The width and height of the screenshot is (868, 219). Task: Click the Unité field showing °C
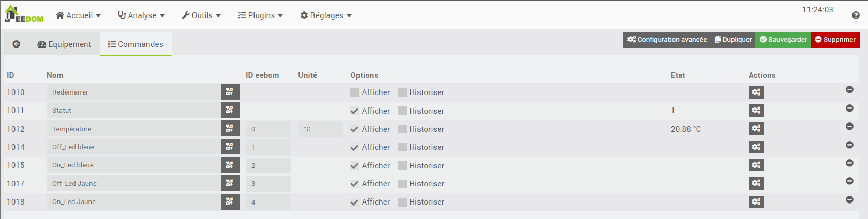click(320, 129)
